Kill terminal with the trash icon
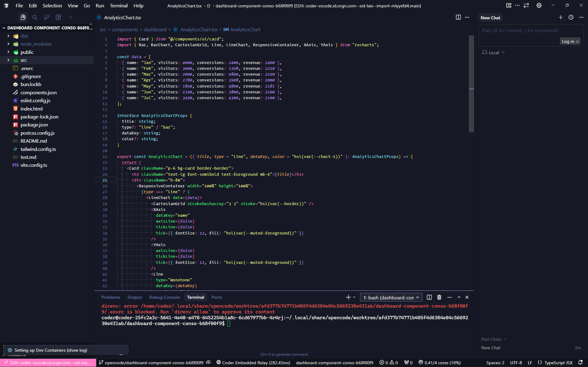 pos(439,297)
